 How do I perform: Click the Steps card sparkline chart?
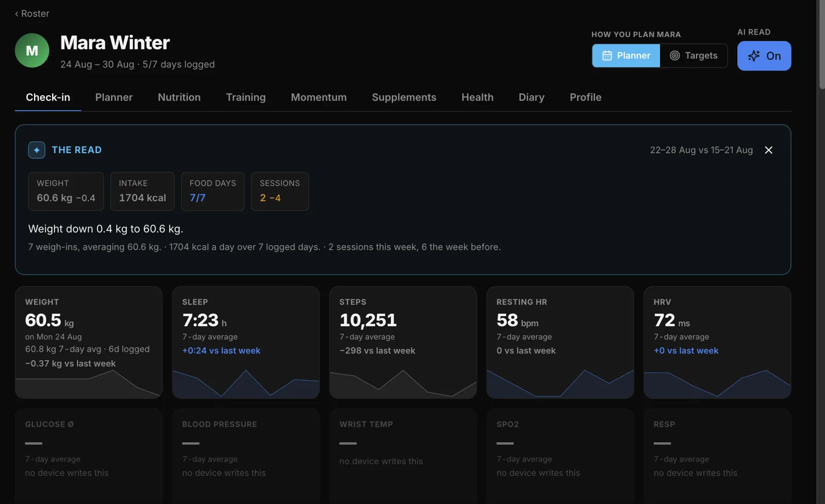[403, 384]
